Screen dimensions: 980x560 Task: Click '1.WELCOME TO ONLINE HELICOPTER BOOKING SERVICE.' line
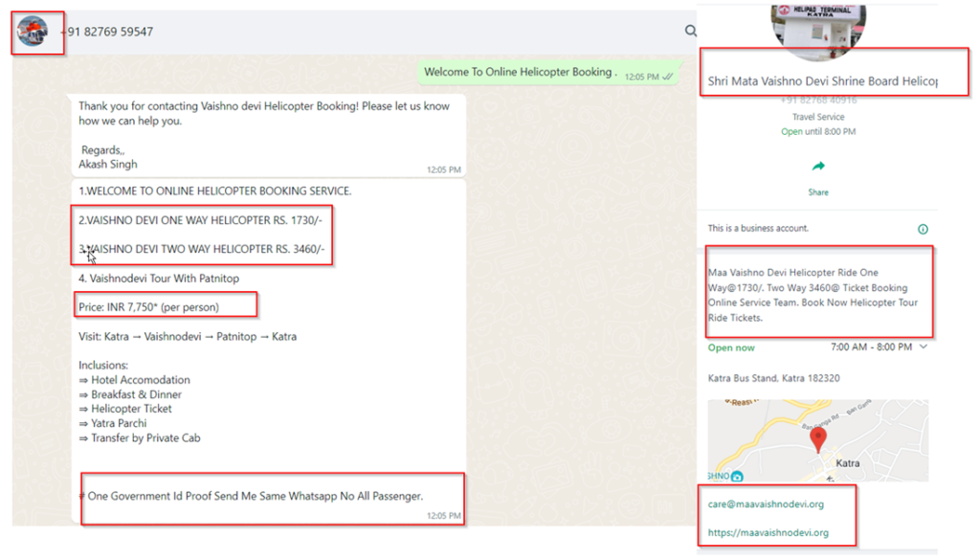point(215,191)
